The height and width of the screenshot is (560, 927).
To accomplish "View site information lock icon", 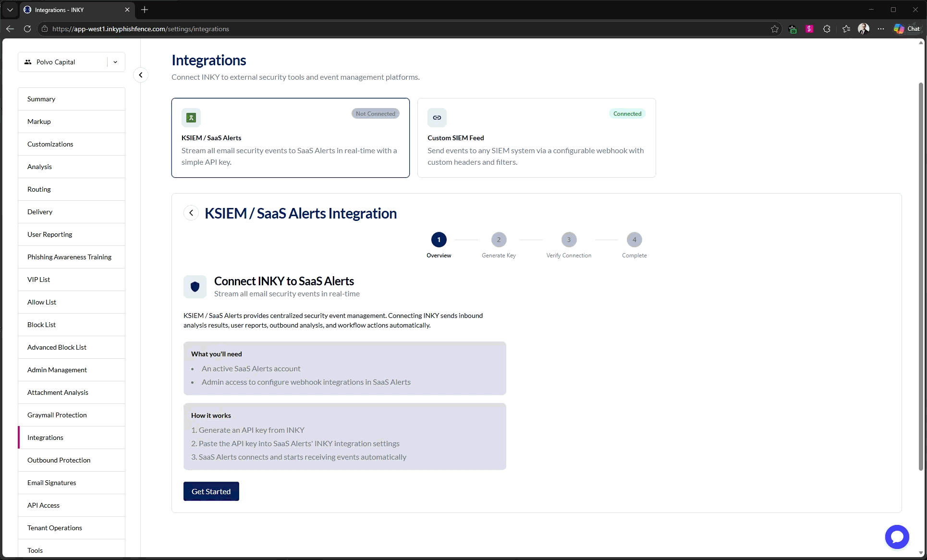I will click(45, 29).
